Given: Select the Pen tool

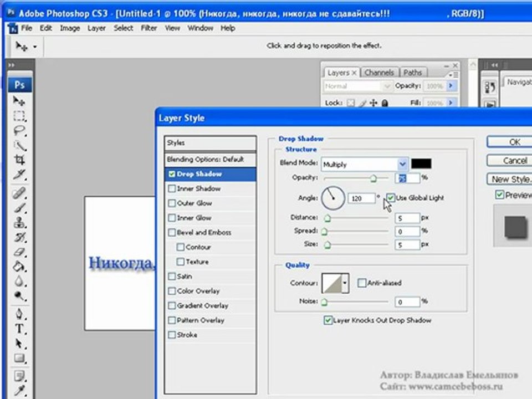Looking at the screenshot, I should tap(19, 314).
